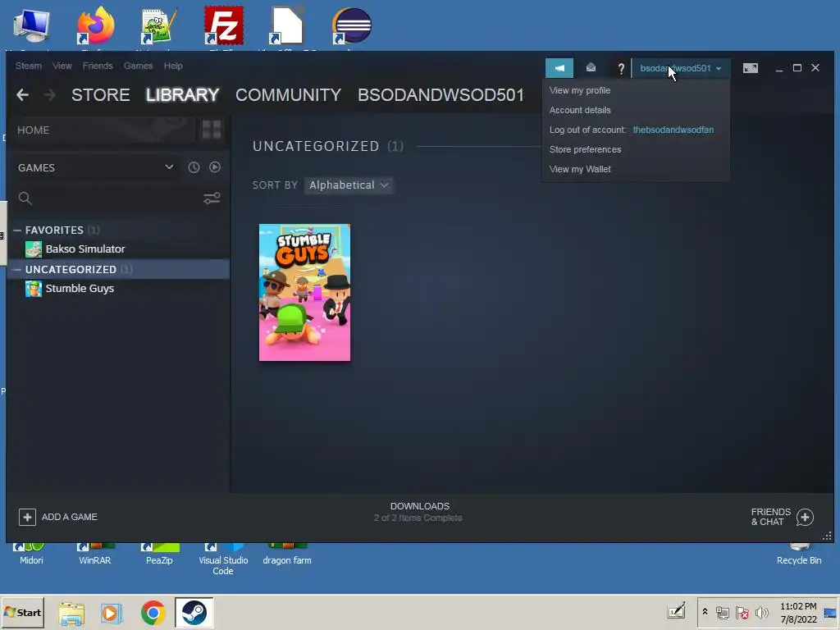Open the Start menu
Screen dimensions: 840x630
point(22,612)
